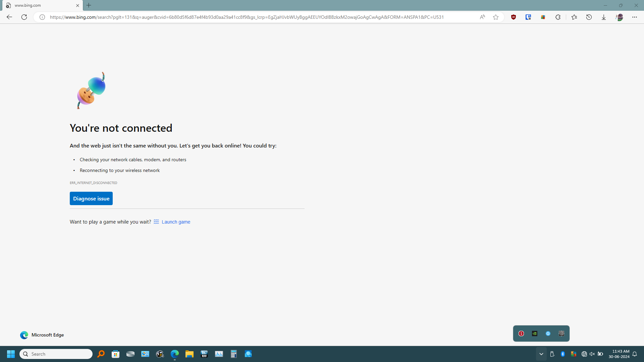
Task: Toggle the muted volume icon in tray
Action: (x=592, y=354)
